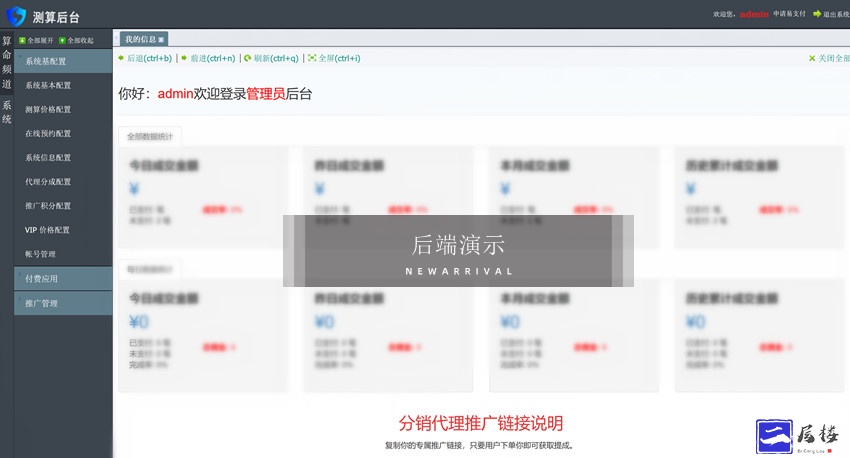Screen dimensions: 850x458
Task: Expand the 付费应用 menu section
Action: 62,278
